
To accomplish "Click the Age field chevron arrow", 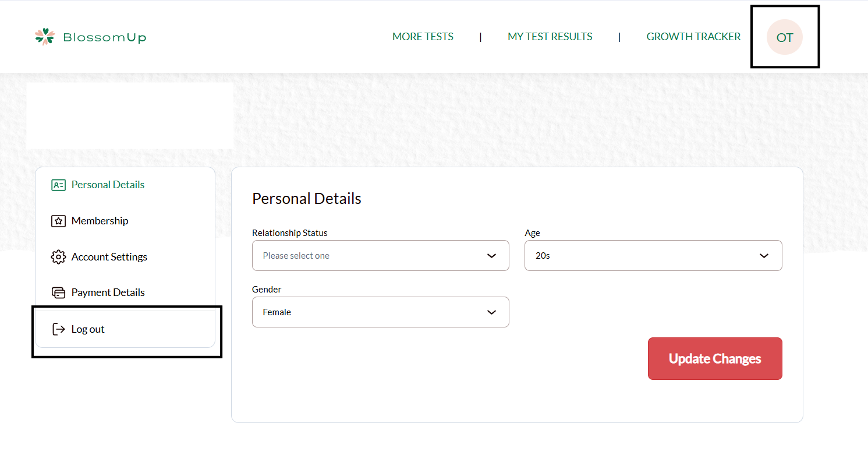I will 764,256.
